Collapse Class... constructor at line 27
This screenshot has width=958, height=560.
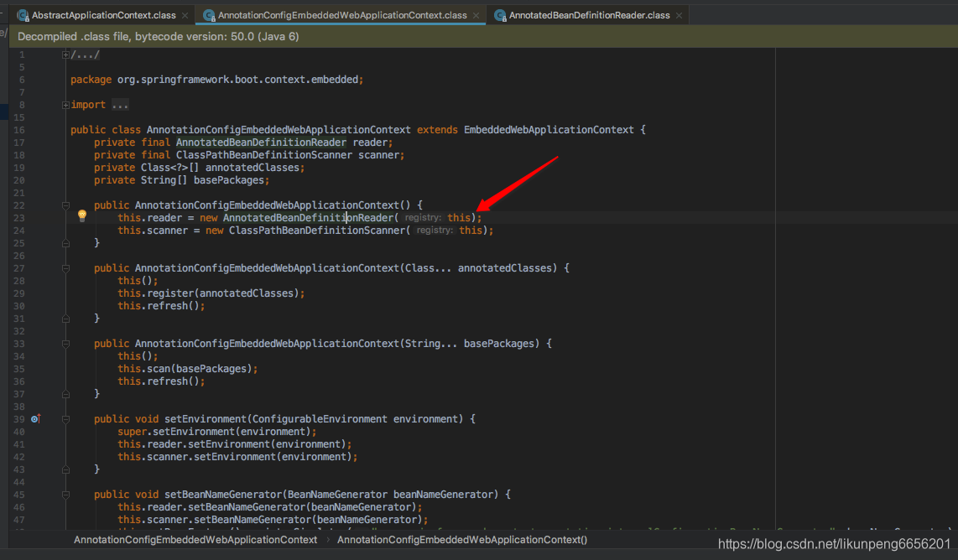(65, 268)
